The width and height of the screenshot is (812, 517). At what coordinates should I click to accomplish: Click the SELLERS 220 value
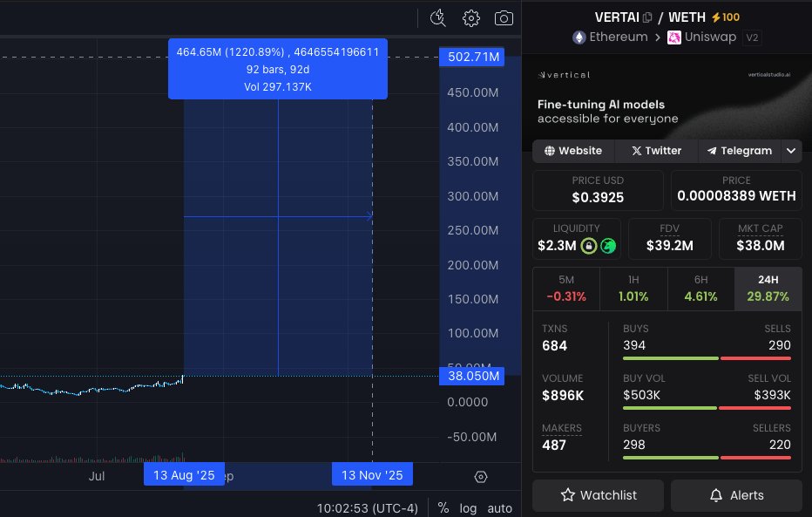click(x=780, y=445)
